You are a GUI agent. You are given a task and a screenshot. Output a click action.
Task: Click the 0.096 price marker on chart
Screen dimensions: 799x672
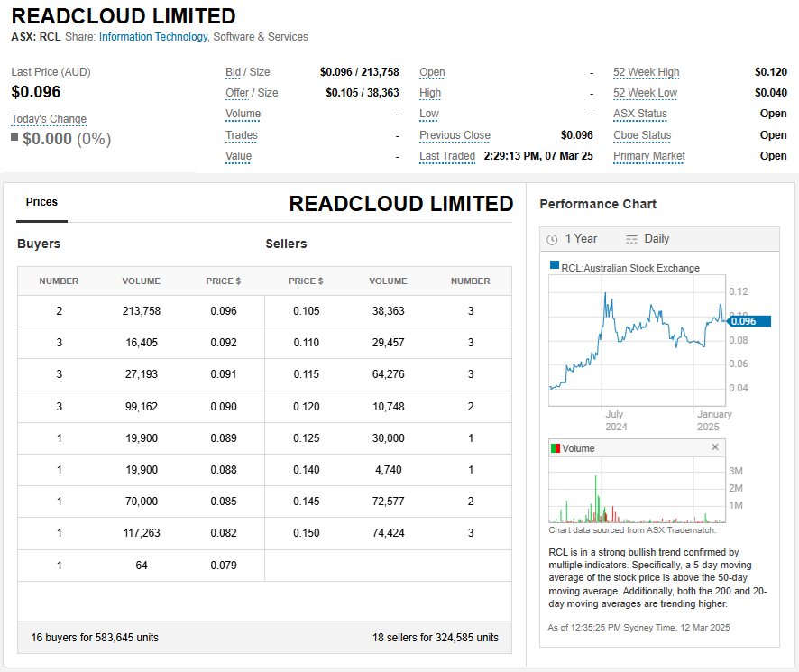click(x=748, y=321)
